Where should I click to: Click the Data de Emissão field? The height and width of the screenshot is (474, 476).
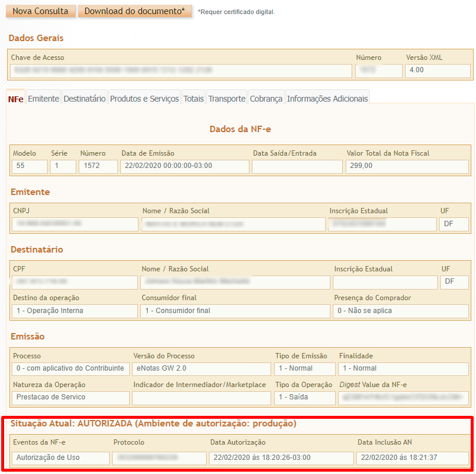pos(184,167)
